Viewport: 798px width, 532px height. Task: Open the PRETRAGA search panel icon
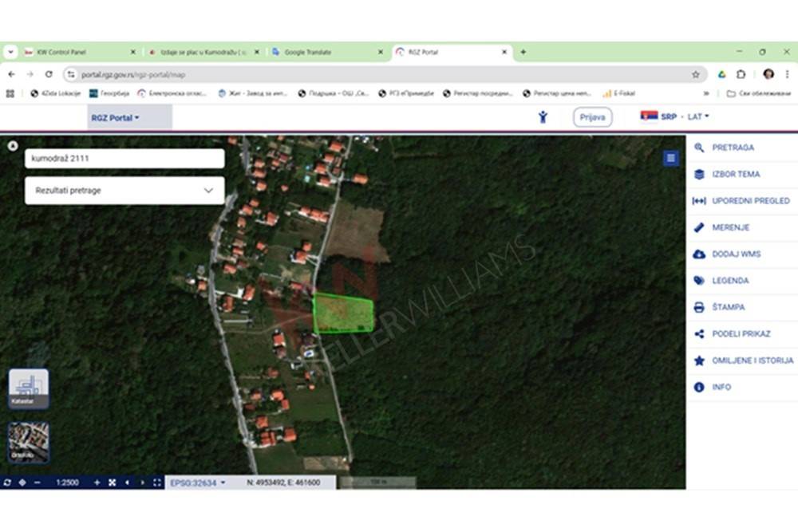pos(699,148)
